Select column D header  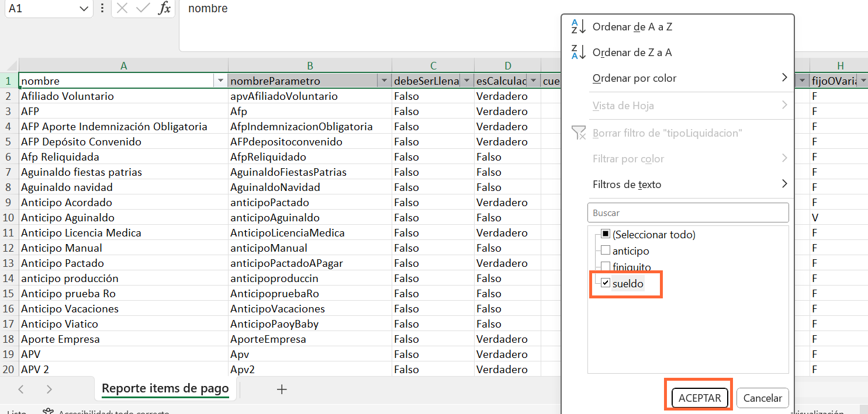click(x=508, y=66)
